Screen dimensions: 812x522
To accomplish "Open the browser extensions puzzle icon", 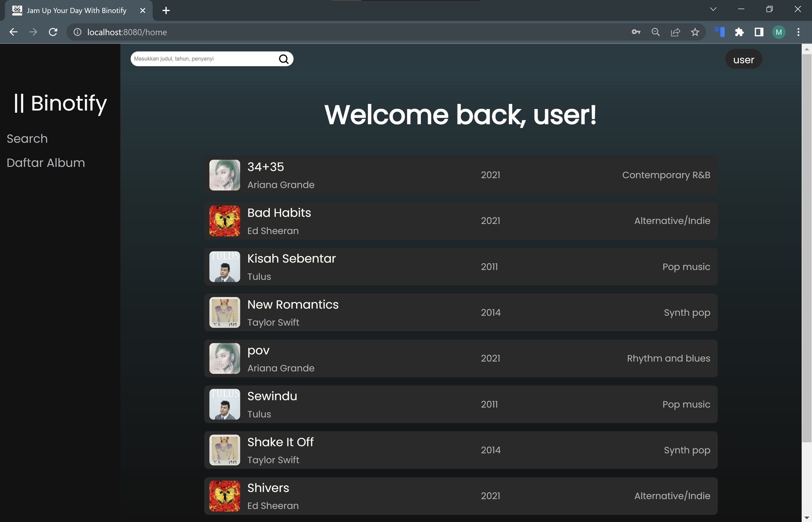I will 739,32.
